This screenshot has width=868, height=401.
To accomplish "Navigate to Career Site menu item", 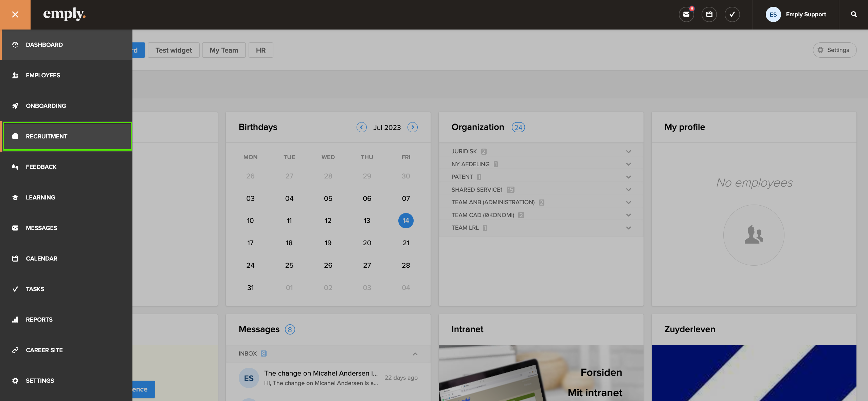I will (x=44, y=350).
